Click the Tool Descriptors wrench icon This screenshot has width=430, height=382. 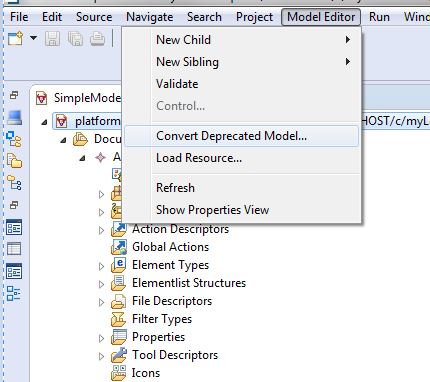coord(119,355)
